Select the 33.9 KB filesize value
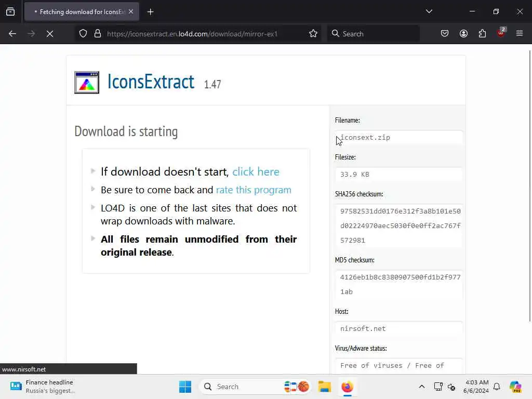This screenshot has height=399, width=532. pyautogui.click(x=398, y=175)
